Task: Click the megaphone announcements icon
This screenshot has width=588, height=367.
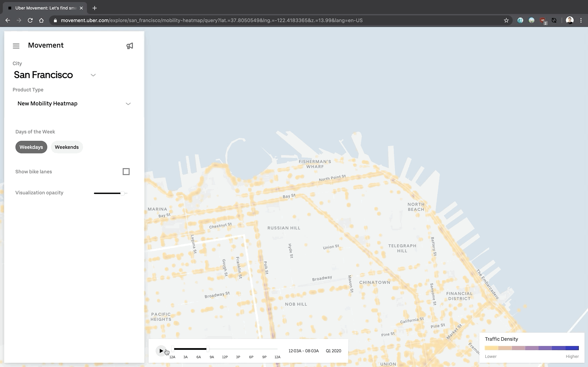Action: [x=130, y=46]
